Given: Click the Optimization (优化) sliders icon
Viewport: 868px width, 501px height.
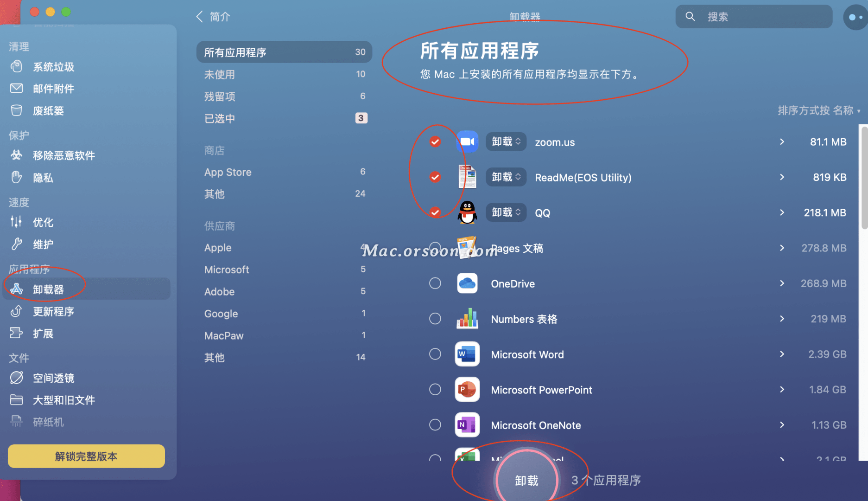Looking at the screenshot, I should [x=17, y=222].
